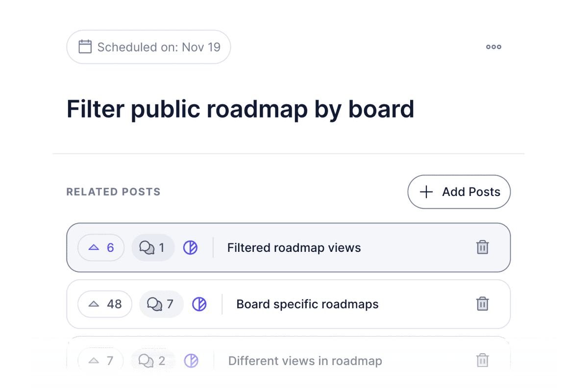The image size is (588, 392).
Task: Upvote the Board specific roadmaps post (48)
Action: (x=105, y=304)
